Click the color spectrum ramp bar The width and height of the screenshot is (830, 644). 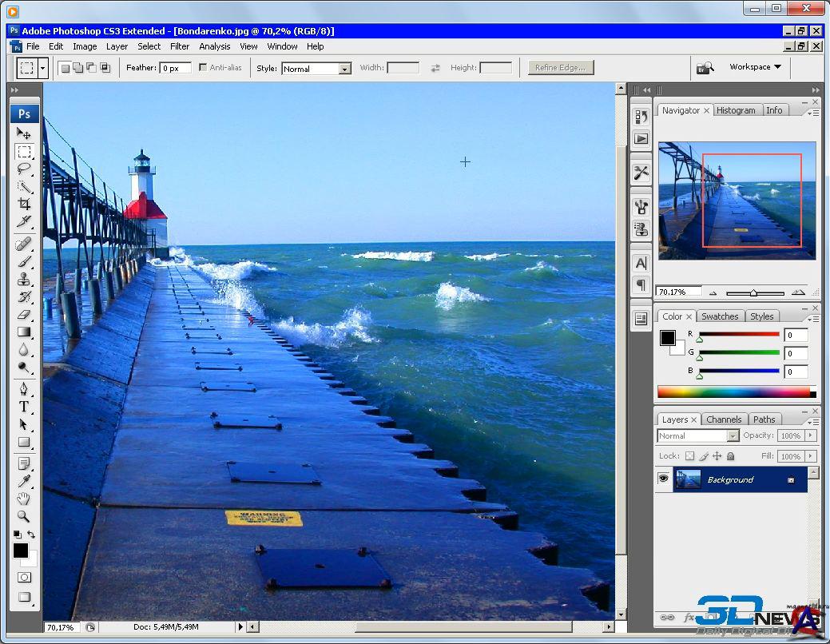click(733, 392)
